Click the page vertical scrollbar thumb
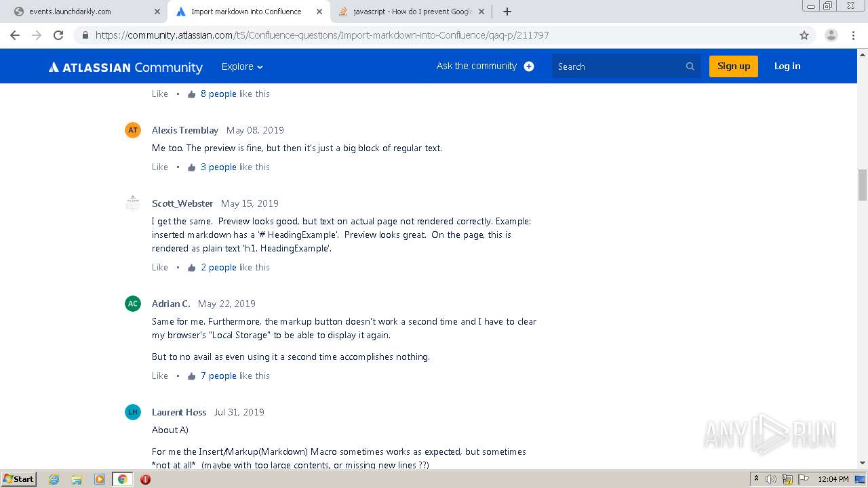The height and width of the screenshot is (488, 868). (x=862, y=185)
